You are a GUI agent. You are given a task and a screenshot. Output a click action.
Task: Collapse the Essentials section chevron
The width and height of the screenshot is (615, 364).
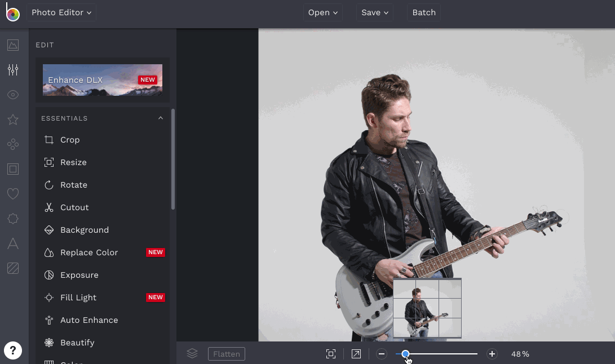pos(161,118)
